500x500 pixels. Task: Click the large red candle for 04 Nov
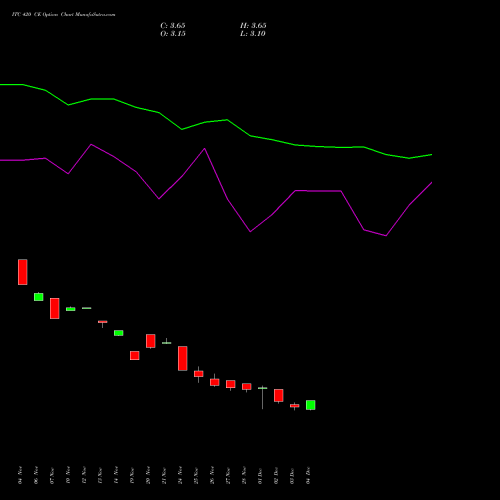coord(23,272)
